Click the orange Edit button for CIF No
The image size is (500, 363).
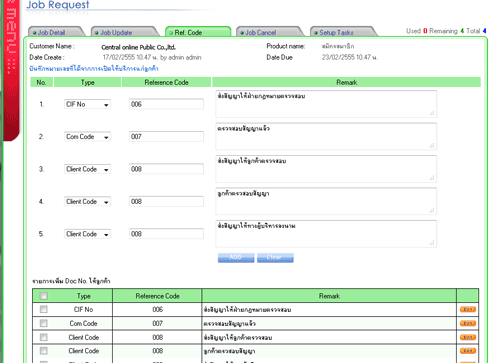(468, 309)
